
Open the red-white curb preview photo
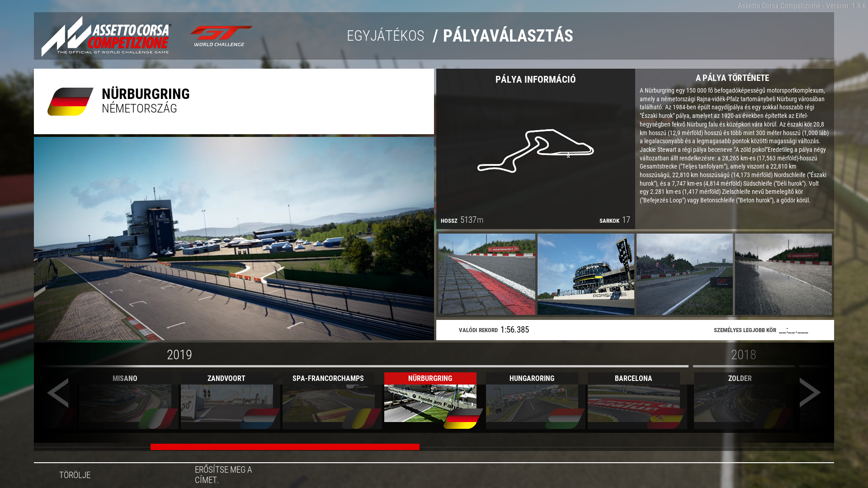[x=486, y=274]
